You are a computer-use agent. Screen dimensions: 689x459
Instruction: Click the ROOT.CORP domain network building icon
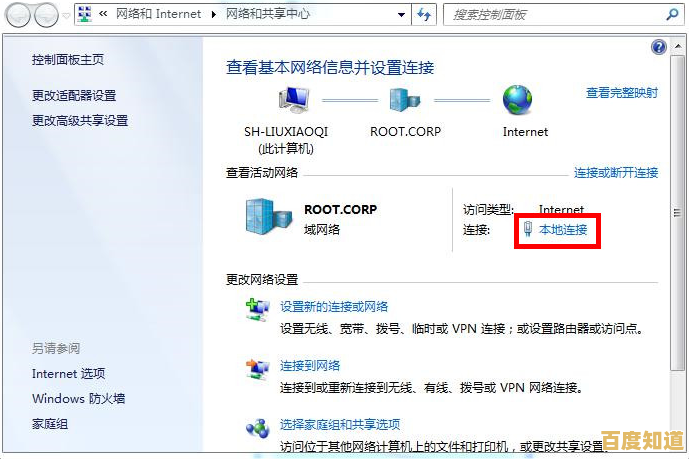click(x=268, y=217)
